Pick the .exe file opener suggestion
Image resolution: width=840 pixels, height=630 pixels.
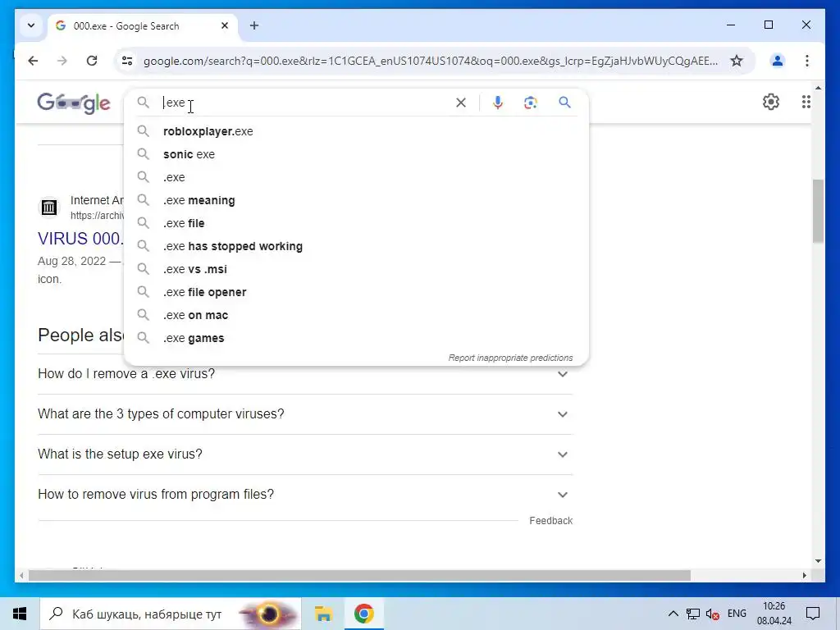[356, 293]
